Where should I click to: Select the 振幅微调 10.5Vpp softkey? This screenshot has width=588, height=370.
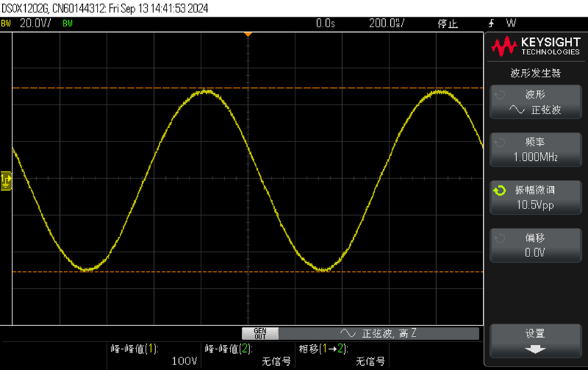535,197
